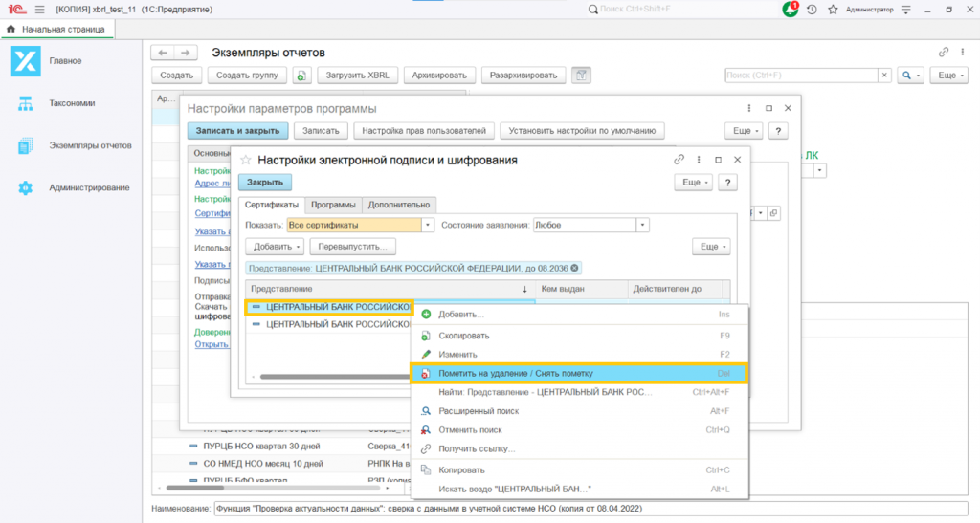Viewport: 980px width, 523px height.
Task: Select Пометить на удаление / Снять пометку
Action: pos(579,373)
